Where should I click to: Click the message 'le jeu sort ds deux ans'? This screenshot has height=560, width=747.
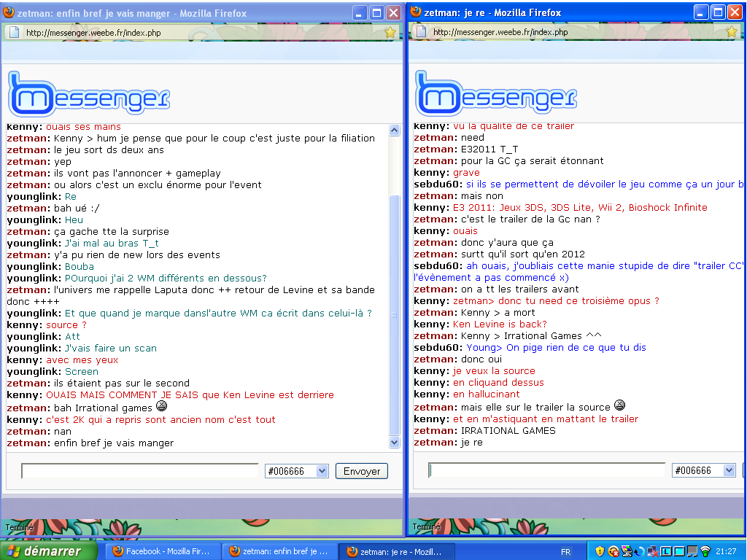tap(109, 149)
